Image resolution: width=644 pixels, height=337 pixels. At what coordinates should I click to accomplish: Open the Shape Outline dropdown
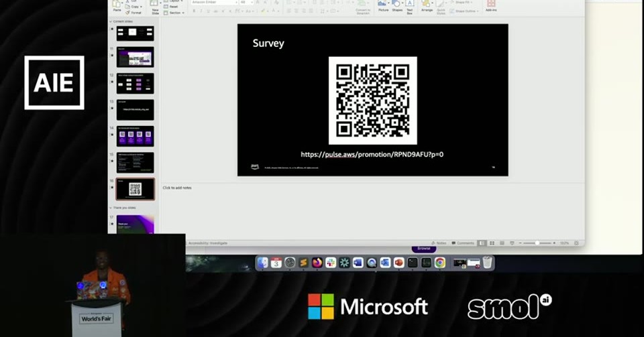(464, 11)
